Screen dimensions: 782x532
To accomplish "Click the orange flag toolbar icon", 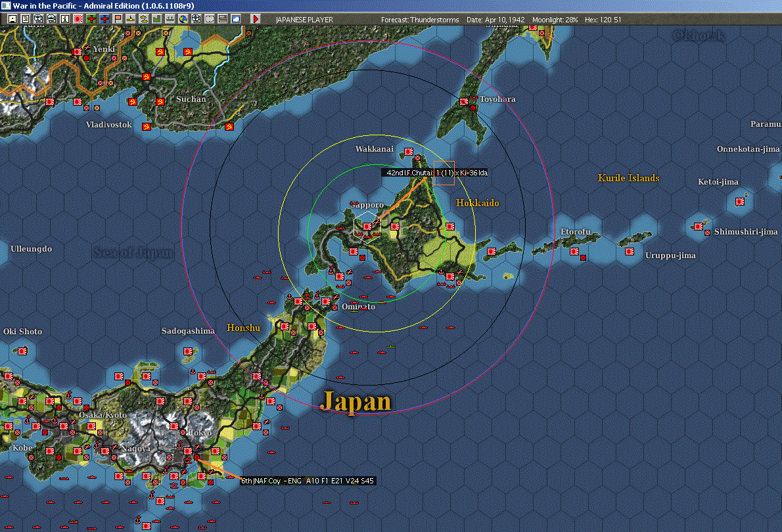I will [118, 19].
